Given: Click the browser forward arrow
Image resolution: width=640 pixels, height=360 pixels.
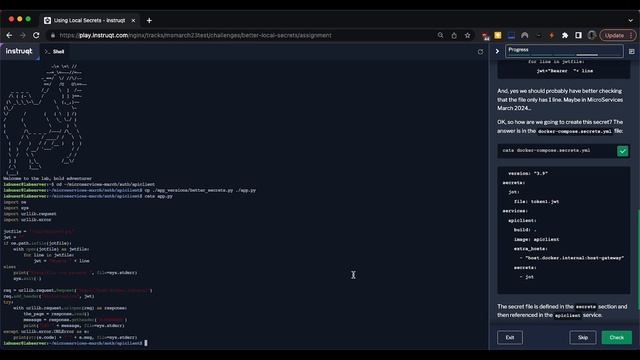Looking at the screenshot, I should [23, 36].
